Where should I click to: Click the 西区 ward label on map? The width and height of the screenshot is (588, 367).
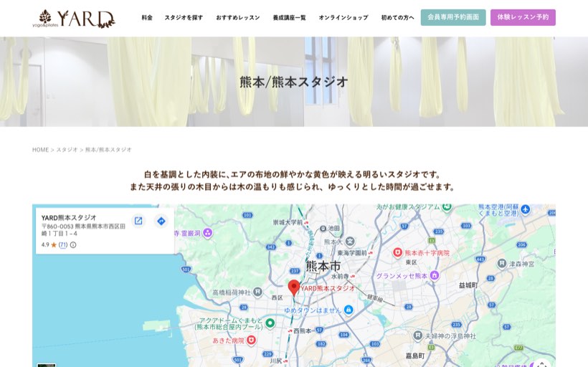pyautogui.click(x=277, y=297)
